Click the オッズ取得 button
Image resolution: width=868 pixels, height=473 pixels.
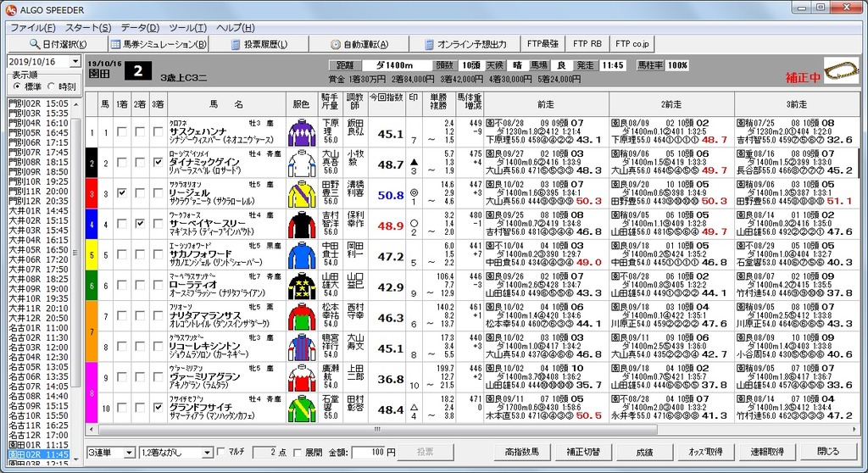705,452
